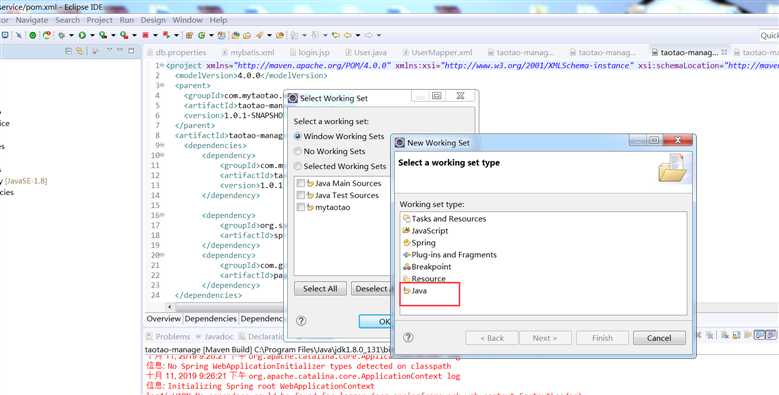This screenshot has width=779, height=395.
Task: Select JavaScript working set type
Action: click(425, 231)
